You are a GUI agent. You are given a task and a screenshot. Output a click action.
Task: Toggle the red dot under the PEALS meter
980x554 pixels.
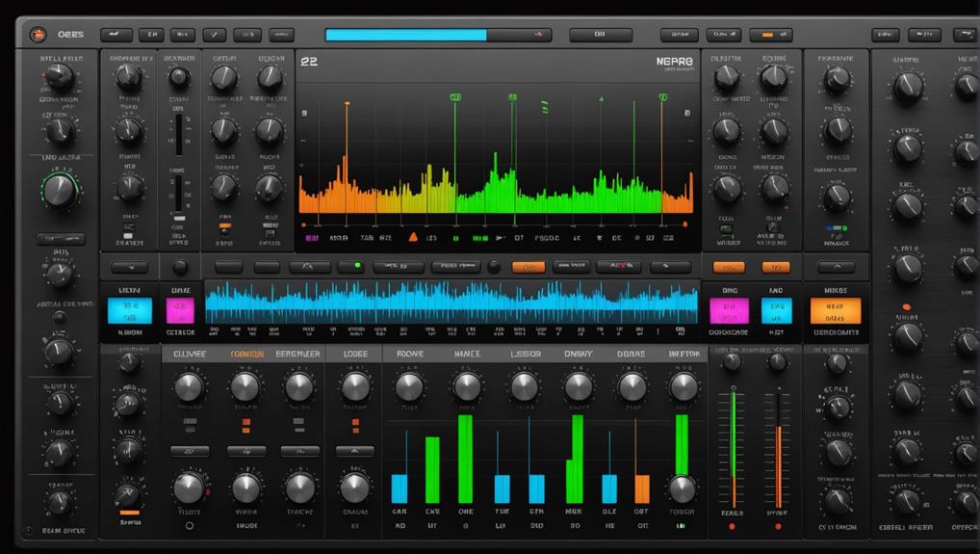(732, 526)
